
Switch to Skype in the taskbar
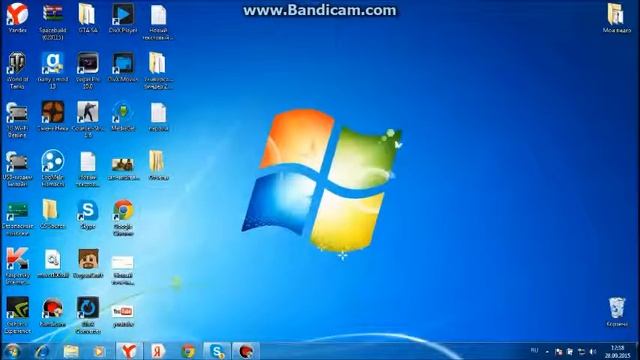pyautogui.click(x=217, y=351)
